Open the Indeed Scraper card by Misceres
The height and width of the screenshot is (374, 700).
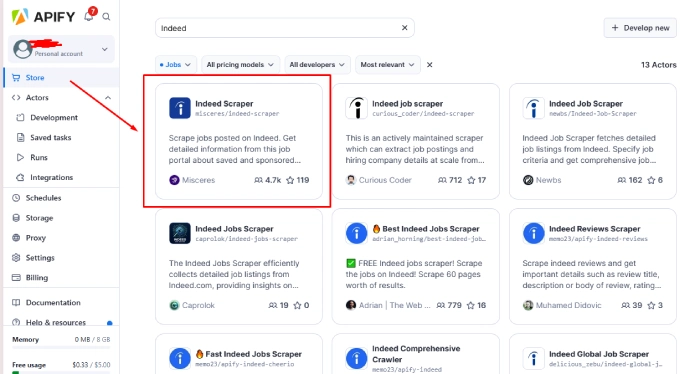point(239,141)
